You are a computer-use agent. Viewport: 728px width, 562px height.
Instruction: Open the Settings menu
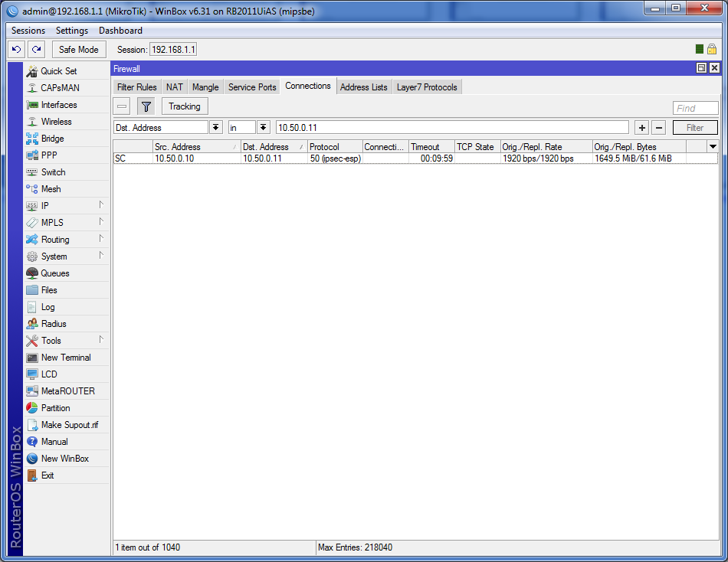72,31
